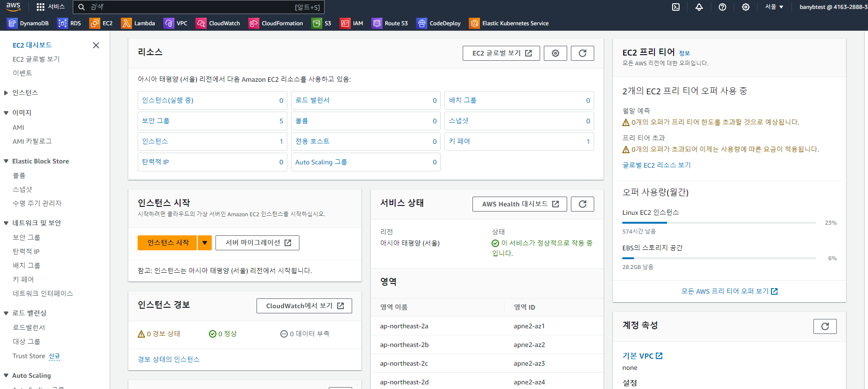Screen dimensions: 868x389
Task: Open CloudShell terminal icon
Action: pyautogui.click(x=676, y=7)
